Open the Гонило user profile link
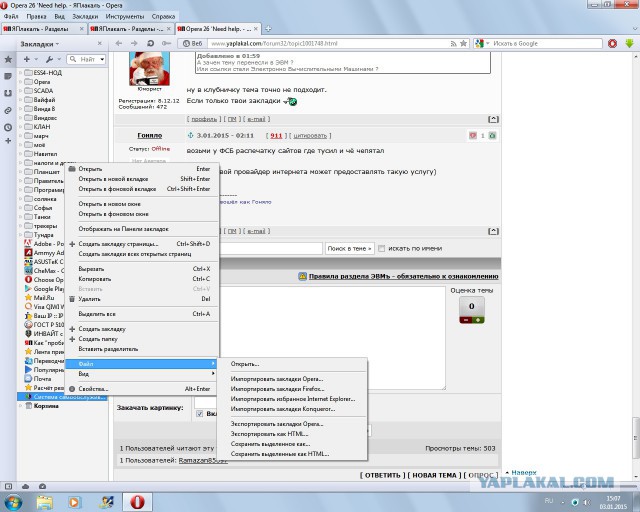The height and width of the screenshot is (512, 640). coord(149,136)
